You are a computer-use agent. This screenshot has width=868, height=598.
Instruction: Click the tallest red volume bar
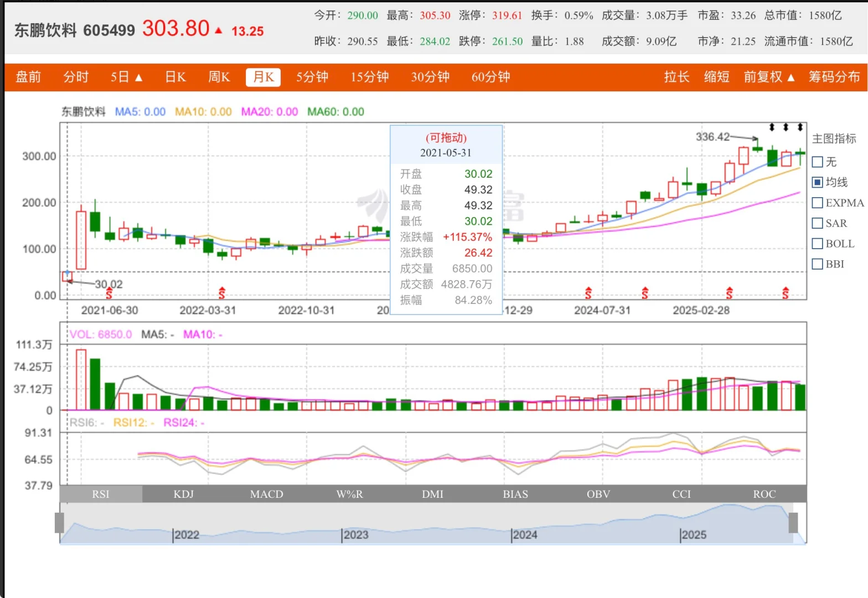click(x=81, y=379)
